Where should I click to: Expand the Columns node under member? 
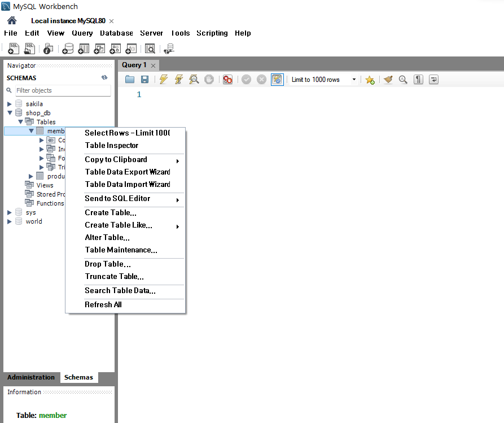pos(41,140)
